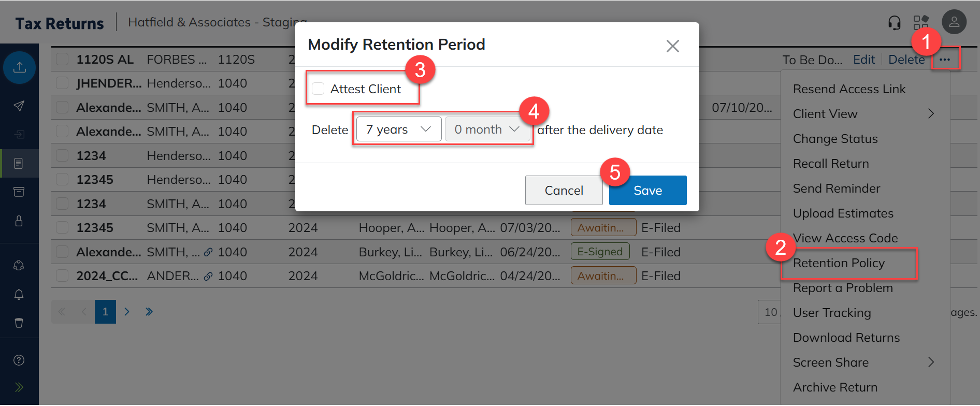Open the 0 month dropdown

(x=487, y=129)
